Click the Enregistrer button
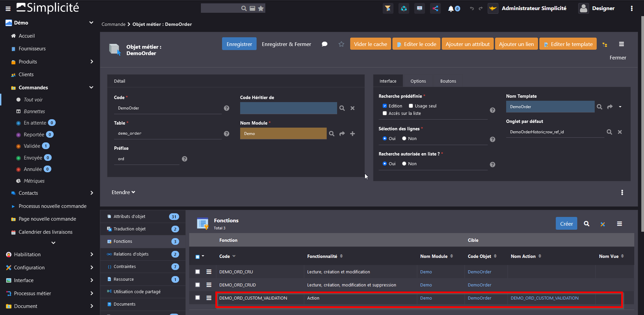This screenshot has height=315, width=644. (239, 44)
